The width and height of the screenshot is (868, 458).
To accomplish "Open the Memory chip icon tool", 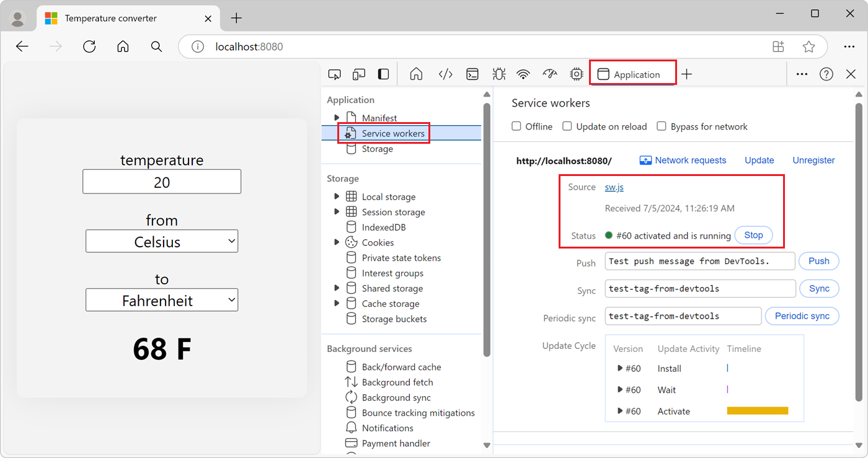I will tap(577, 74).
